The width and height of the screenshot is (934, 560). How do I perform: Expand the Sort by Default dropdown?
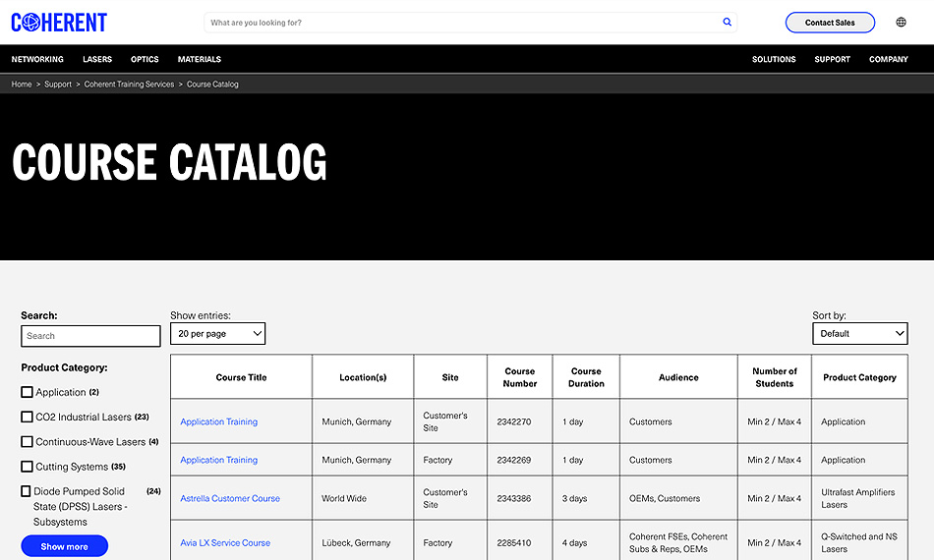pos(859,334)
